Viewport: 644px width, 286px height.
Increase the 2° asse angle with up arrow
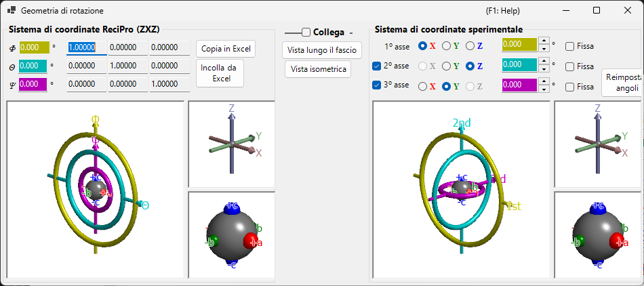544,61
